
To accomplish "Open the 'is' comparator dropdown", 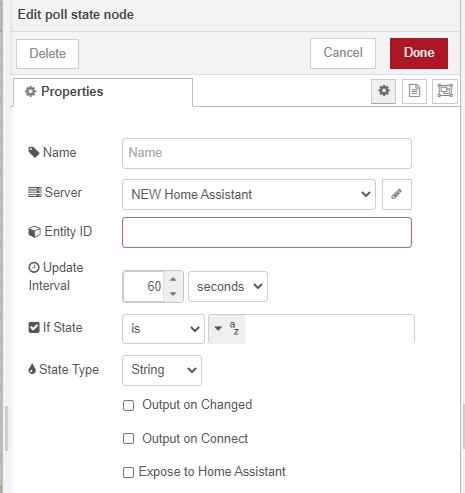I will (x=163, y=329).
